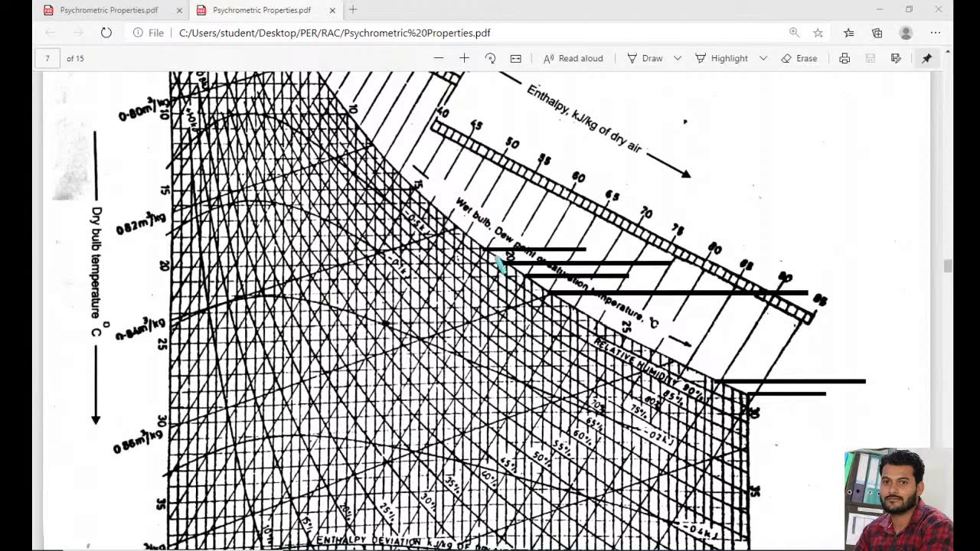
Task: Expand the Highlight color dropdown
Action: pos(763,58)
